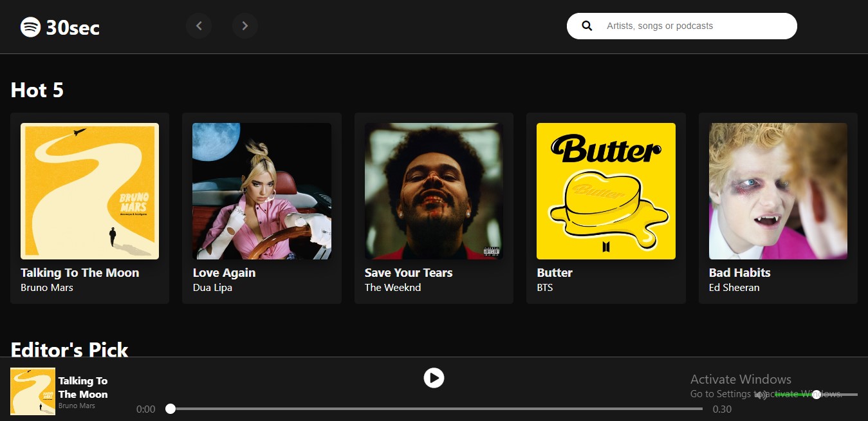This screenshot has height=421, width=868.
Task: Click the Ed Sheeran artist name
Action: pos(734,288)
